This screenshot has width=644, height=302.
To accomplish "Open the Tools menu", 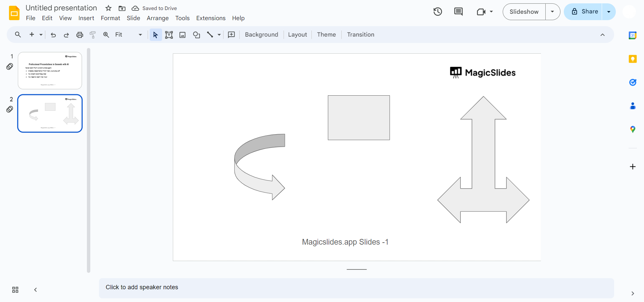I will (x=183, y=18).
